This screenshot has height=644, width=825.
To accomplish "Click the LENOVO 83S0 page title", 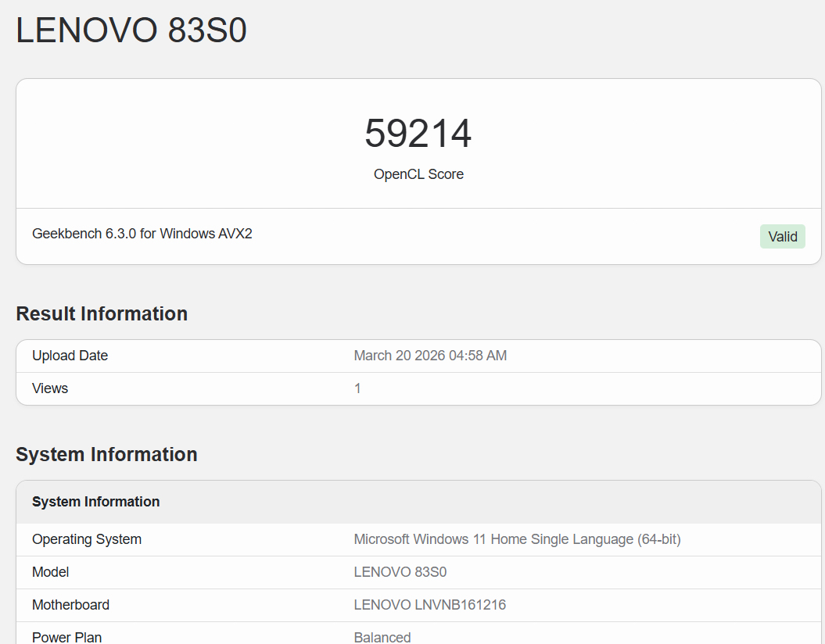I will pyautogui.click(x=131, y=30).
